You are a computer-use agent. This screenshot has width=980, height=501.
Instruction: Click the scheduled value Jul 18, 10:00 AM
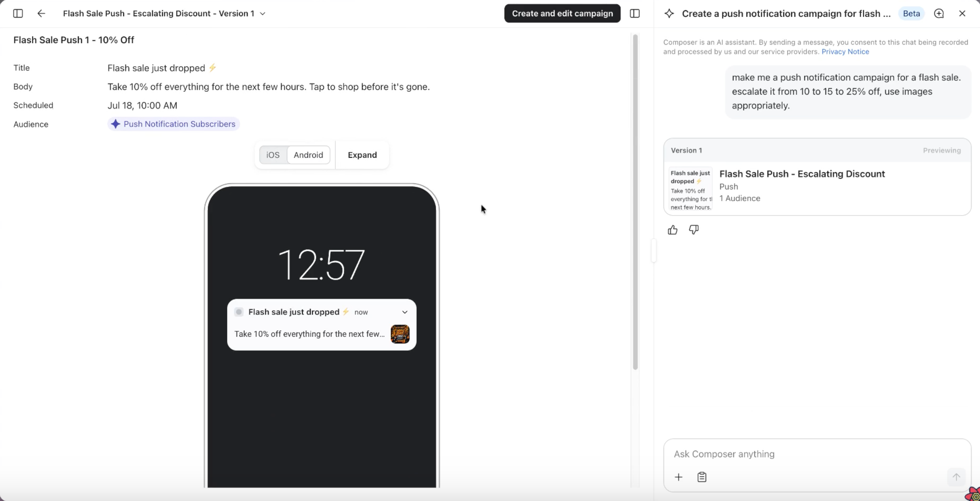coord(142,105)
